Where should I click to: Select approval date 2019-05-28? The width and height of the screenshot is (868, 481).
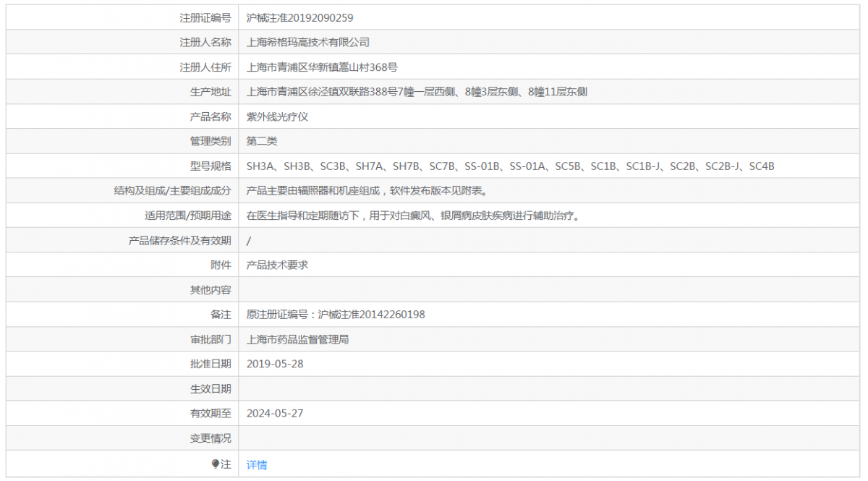(x=275, y=364)
